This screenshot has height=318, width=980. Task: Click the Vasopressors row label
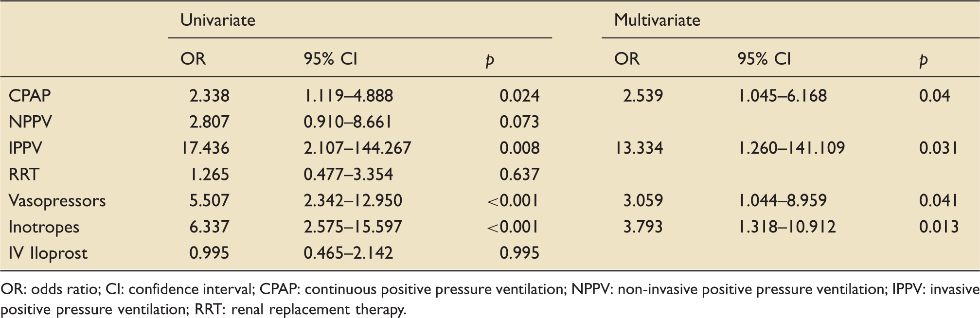pyautogui.click(x=57, y=201)
